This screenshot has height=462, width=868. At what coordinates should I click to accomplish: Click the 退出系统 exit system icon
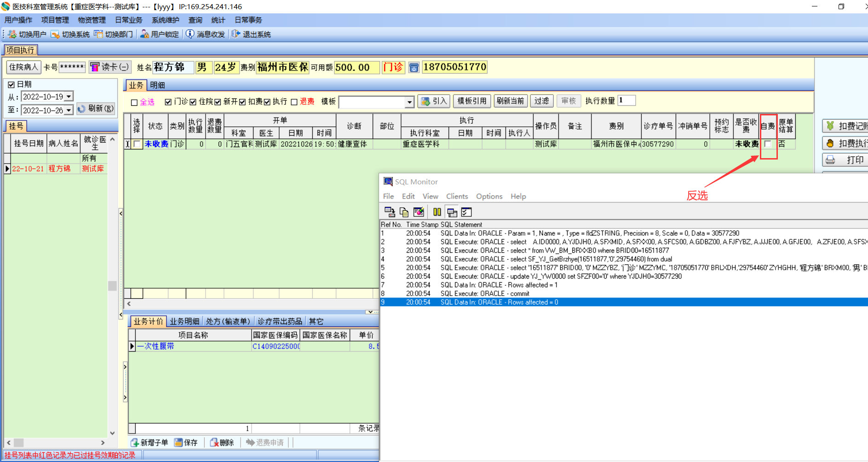click(x=236, y=34)
